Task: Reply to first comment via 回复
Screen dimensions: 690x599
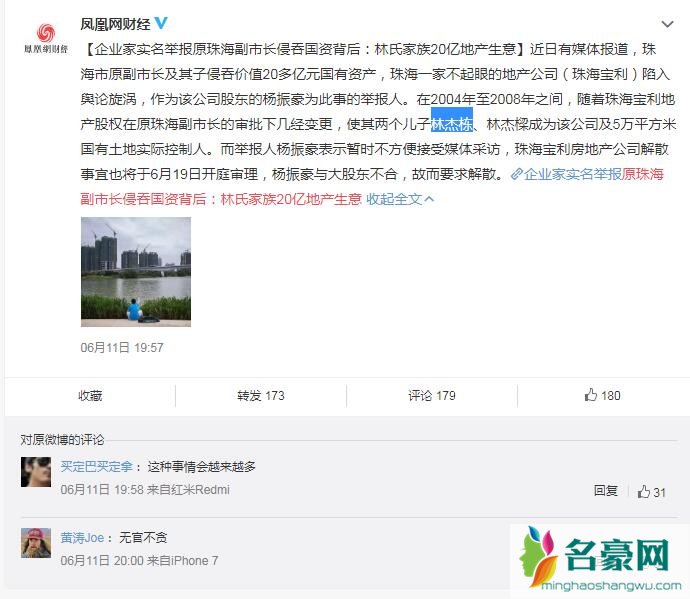Action: (x=606, y=490)
